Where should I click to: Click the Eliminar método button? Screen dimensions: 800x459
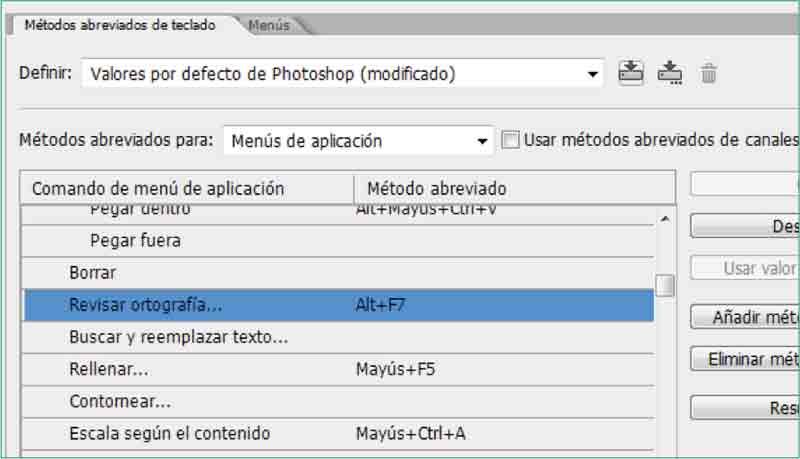pyautogui.click(x=745, y=359)
